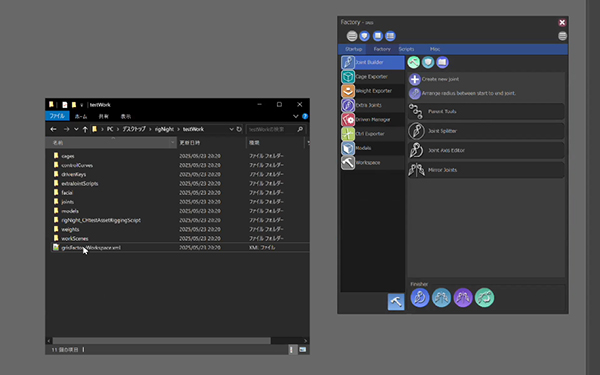Viewport: 600px width, 375px height.
Task: Click the plus icon for Create new joint
Action: 414,79
